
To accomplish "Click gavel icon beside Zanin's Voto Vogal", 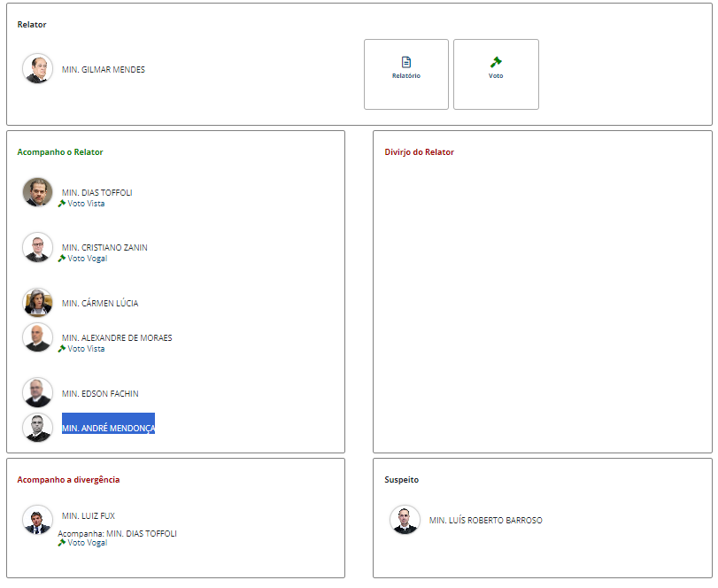I will (62, 259).
